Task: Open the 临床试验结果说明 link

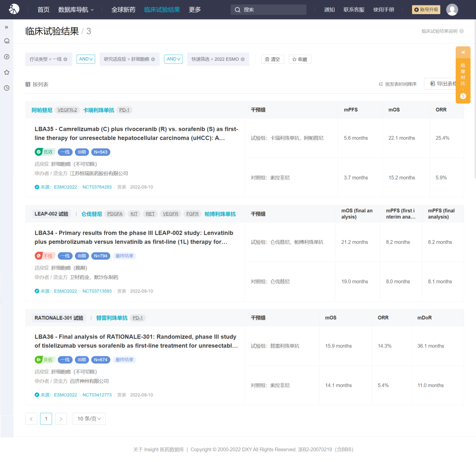Action: [x=439, y=31]
